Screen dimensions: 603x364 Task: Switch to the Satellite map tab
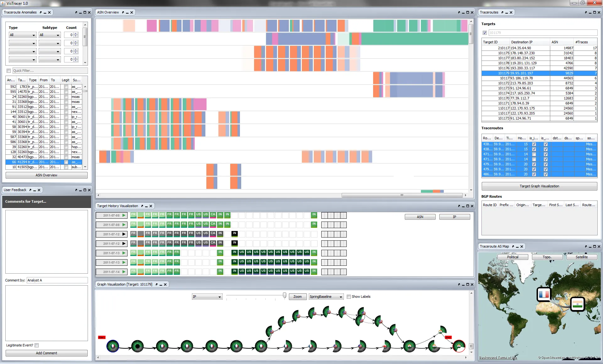581,257
